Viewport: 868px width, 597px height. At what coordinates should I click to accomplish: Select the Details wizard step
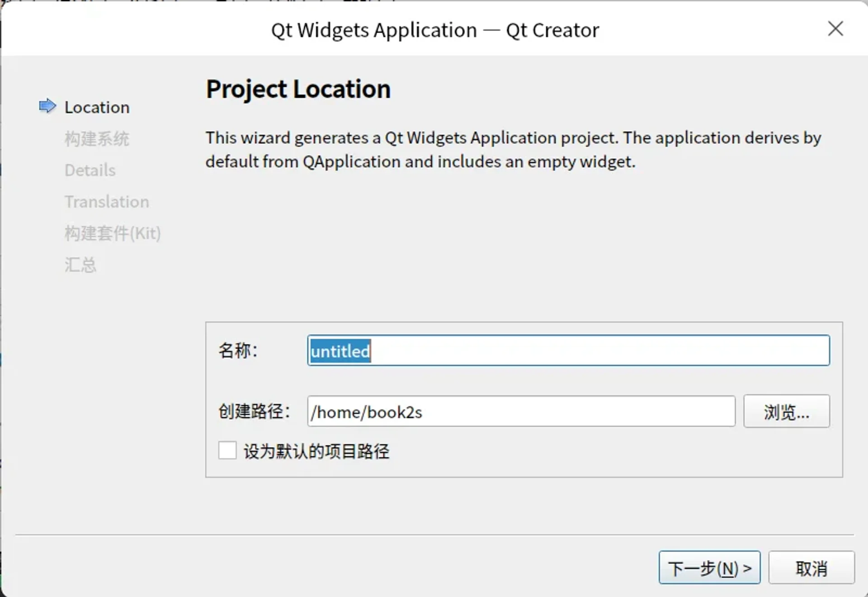point(90,170)
